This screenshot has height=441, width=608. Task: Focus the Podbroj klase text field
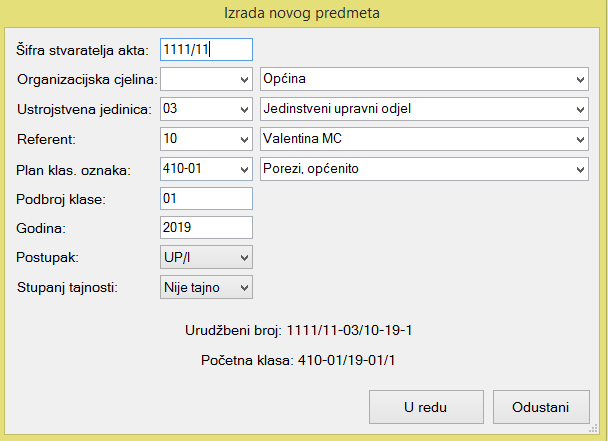click(206, 199)
